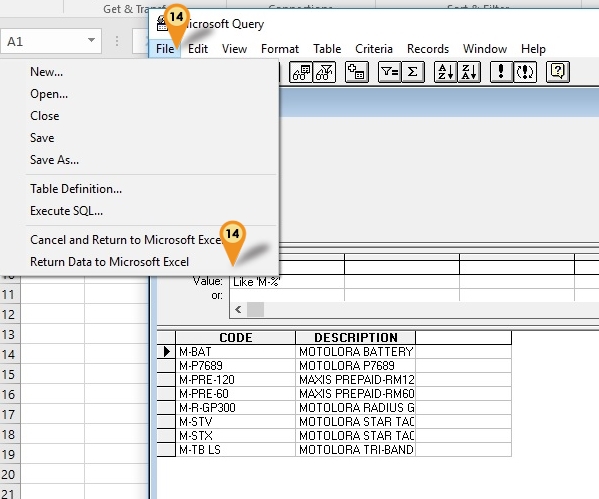Screen dimensions: 599x499
Task: Select Excel row header 20
Action: pos(10,475)
